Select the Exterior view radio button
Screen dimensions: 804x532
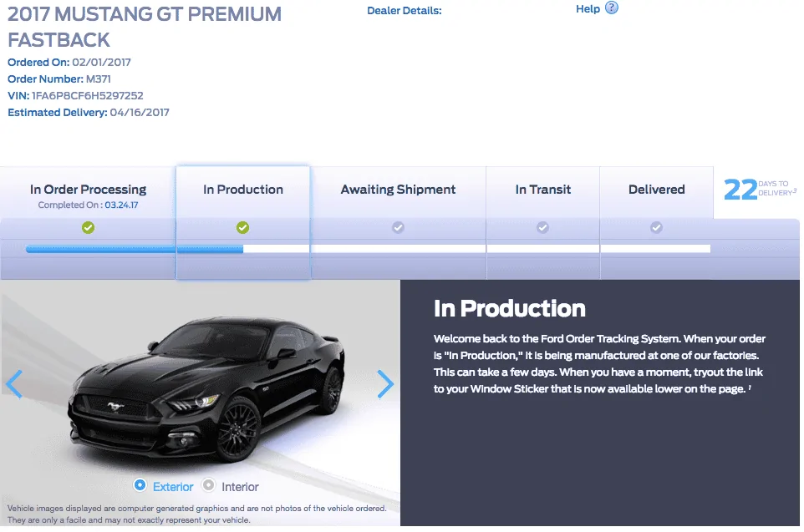(140, 485)
